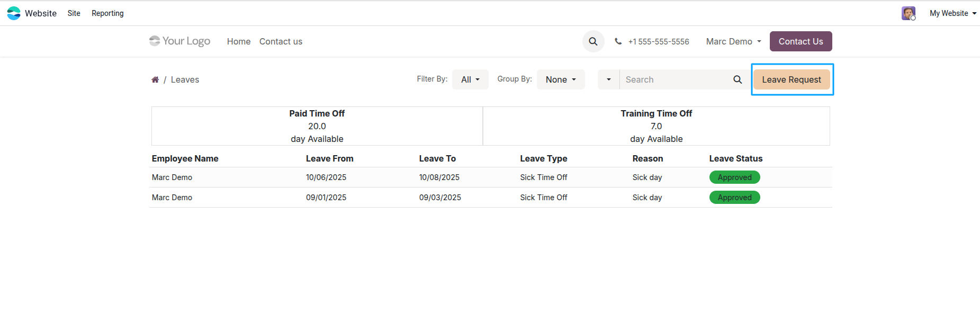Focus the Leaves Search input field
Image resolution: width=980 pixels, height=322 pixels.
click(x=674, y=79)
